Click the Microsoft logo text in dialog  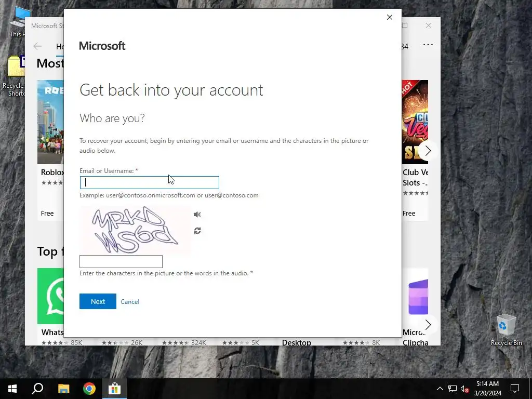[x=102, y=46]
